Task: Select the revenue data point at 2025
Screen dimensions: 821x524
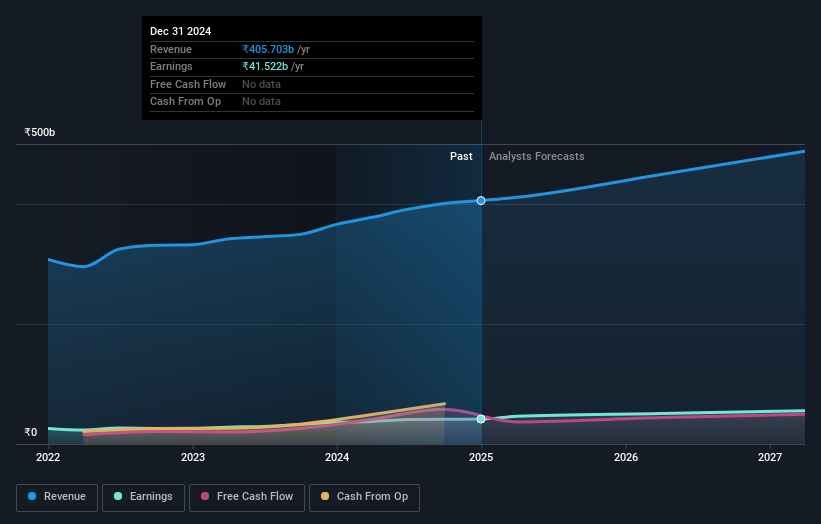Action: (481, 200)
